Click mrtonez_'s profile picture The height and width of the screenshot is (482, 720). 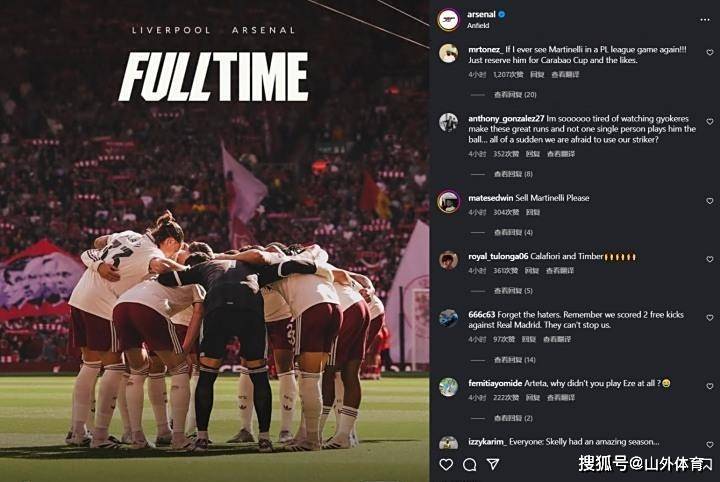coord(448,53)
